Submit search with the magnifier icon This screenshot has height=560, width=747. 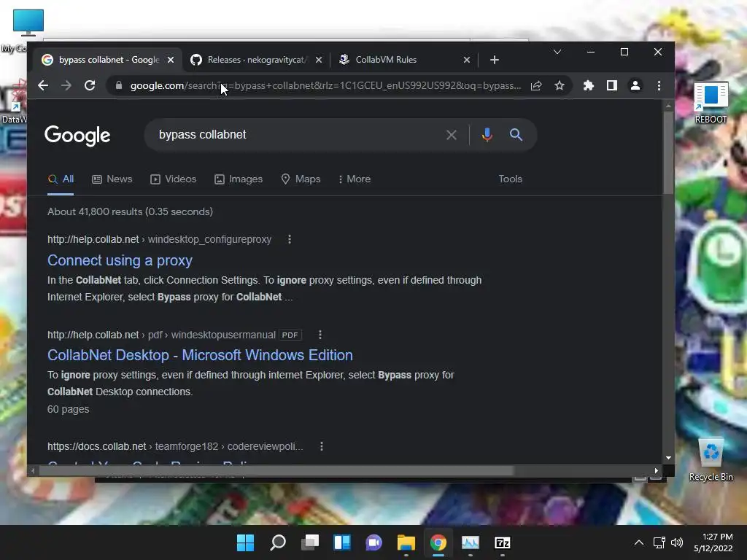[516, 135]
